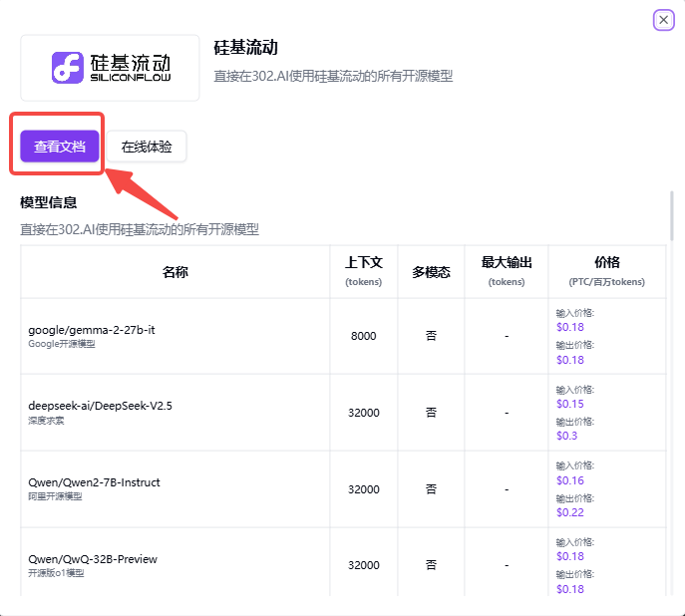This screenshot has width=685, height=616.
Task: Click the 否 multimodal value for gemma
Action: pyautogui.click(x=431, y=336)
